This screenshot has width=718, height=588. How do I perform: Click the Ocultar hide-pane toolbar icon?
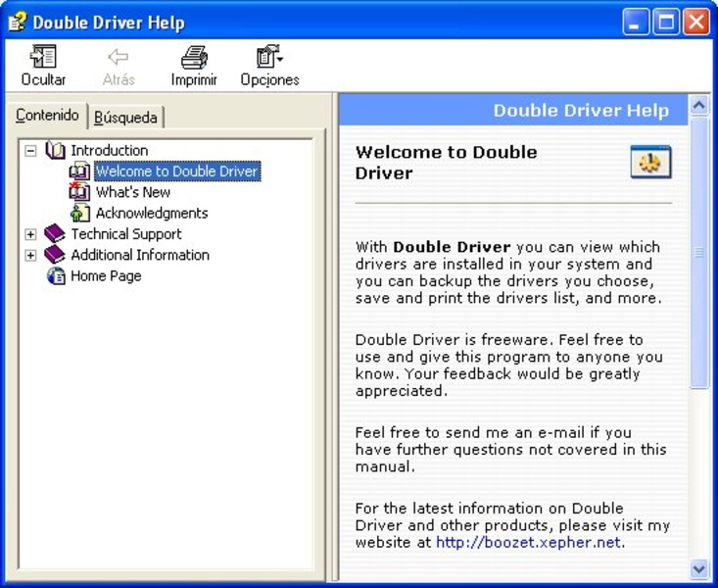pos(43,58)
